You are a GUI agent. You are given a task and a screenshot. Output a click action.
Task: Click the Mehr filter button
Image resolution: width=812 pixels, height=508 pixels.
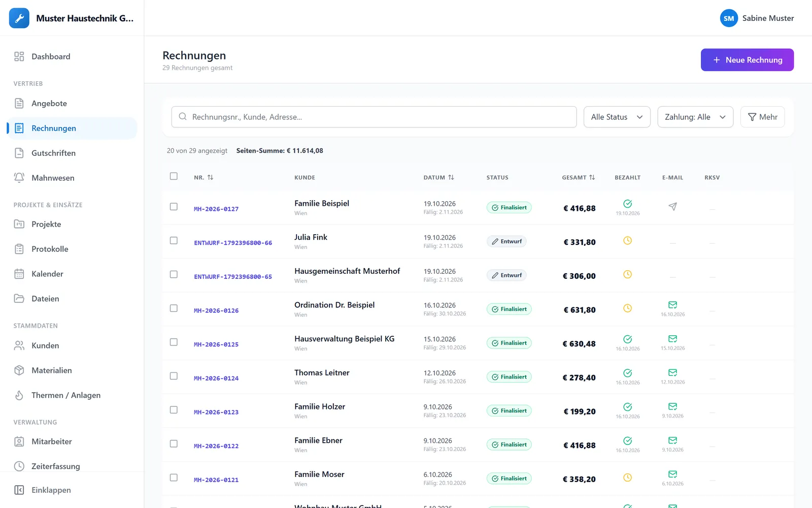point(762,117)
